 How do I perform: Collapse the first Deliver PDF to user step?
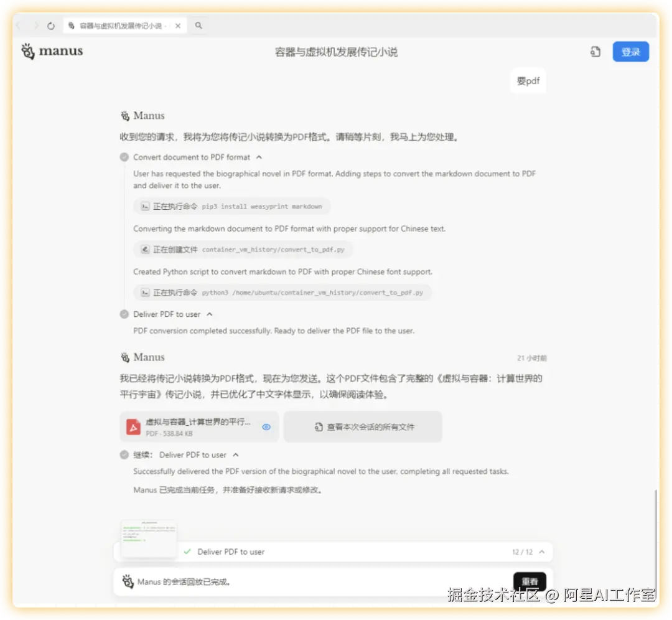click(210, 314)
